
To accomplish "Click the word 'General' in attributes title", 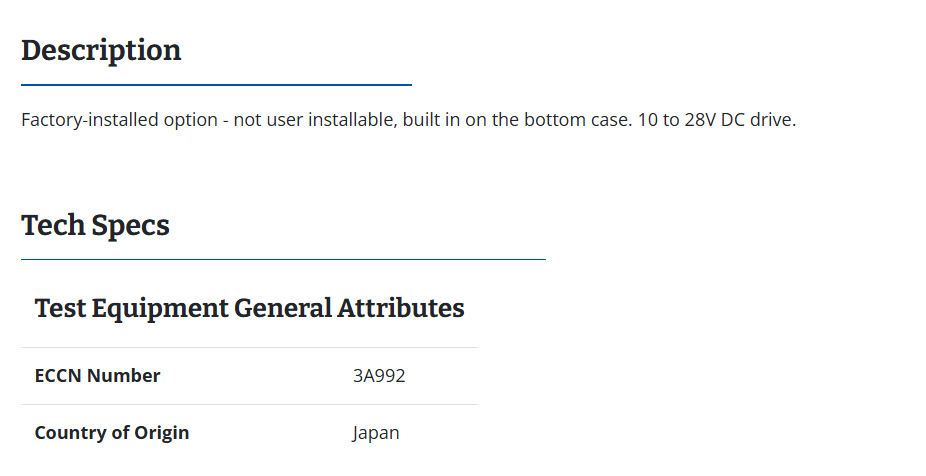I will click(x=283, y=308).
